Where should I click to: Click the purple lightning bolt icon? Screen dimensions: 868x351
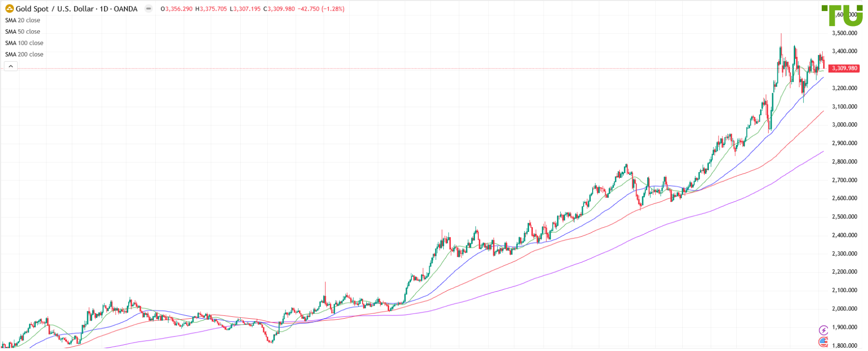824,330
